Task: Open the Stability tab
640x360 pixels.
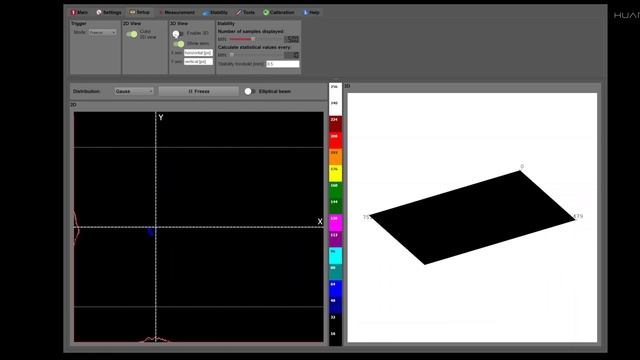Action: coord(215,13)
